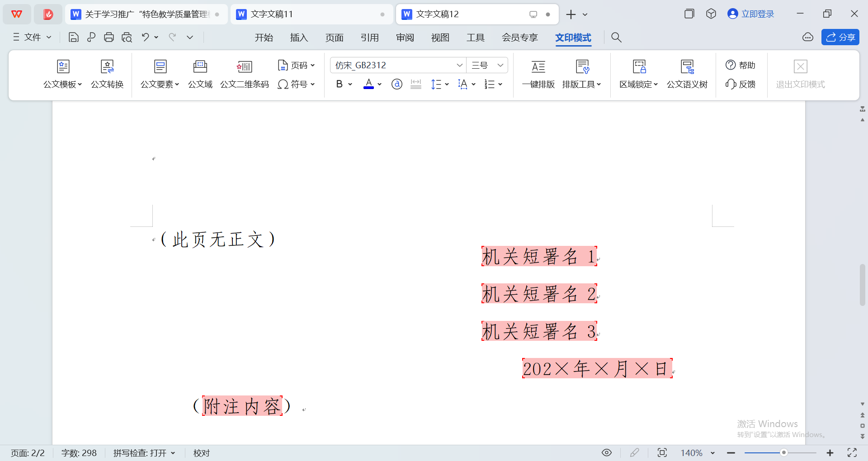Open the 符号 symbol dropdown
Image resolution: width=868 pixels, height=461 pixels.
pyautogui.click(x=296, y=85)
